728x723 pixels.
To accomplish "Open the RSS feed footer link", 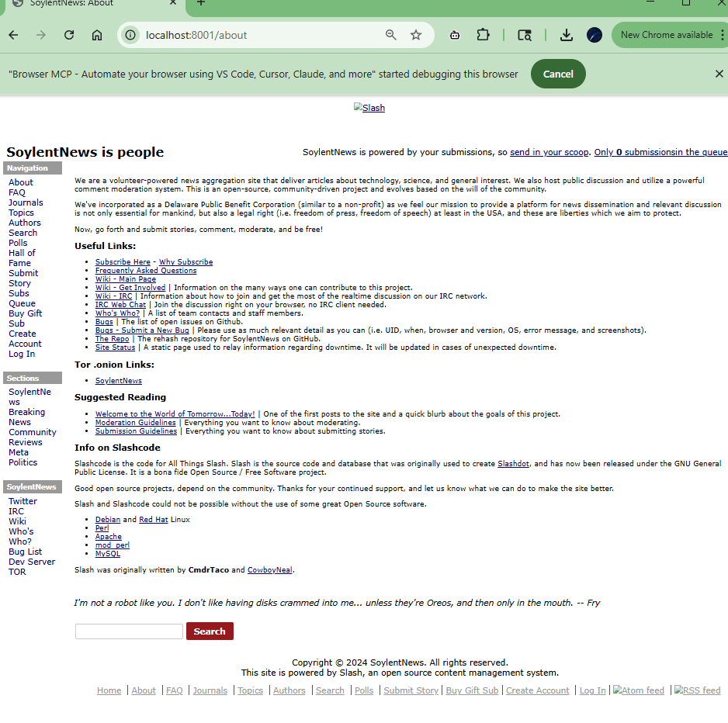I will point(698,690).
